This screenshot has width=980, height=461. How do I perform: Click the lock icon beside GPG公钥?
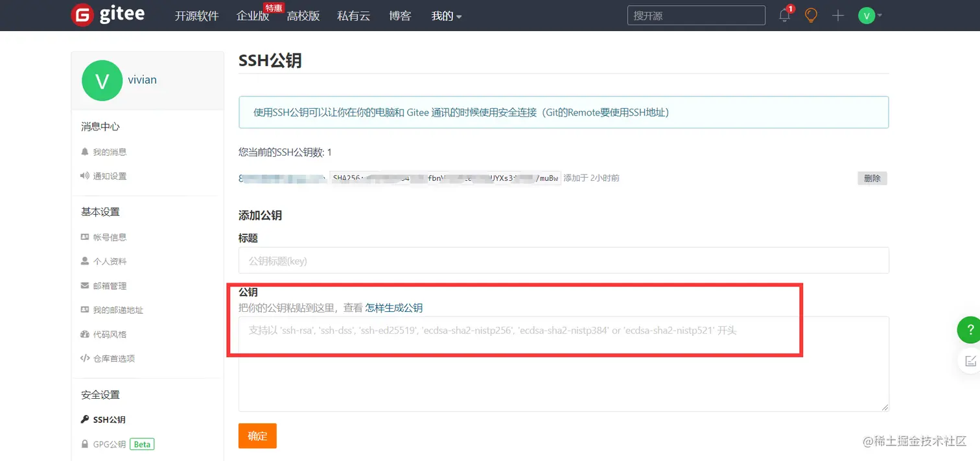click(84, 444)
